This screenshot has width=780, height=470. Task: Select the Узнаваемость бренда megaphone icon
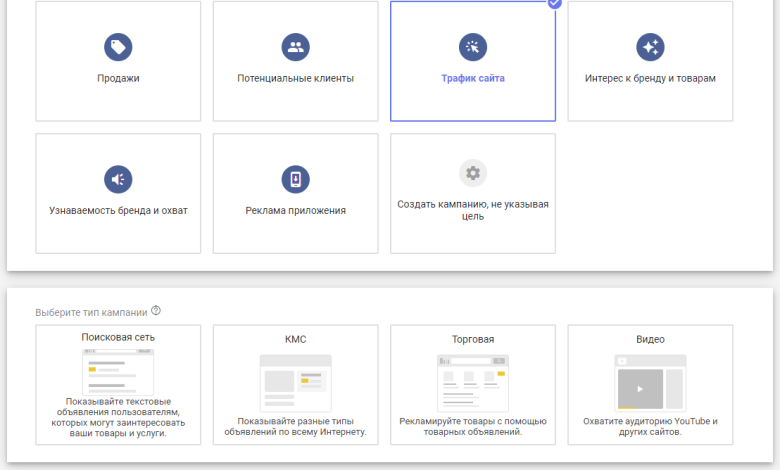click(x=118, y=179)
